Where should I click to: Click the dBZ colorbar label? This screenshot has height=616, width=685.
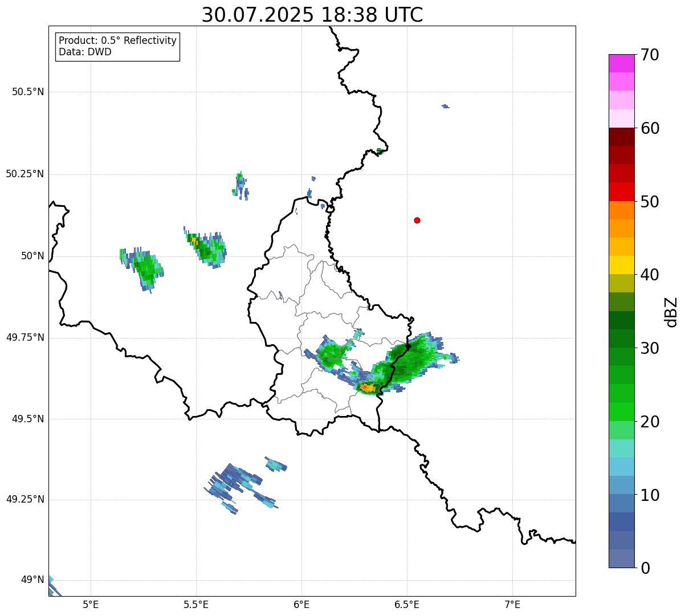[671, 311]
